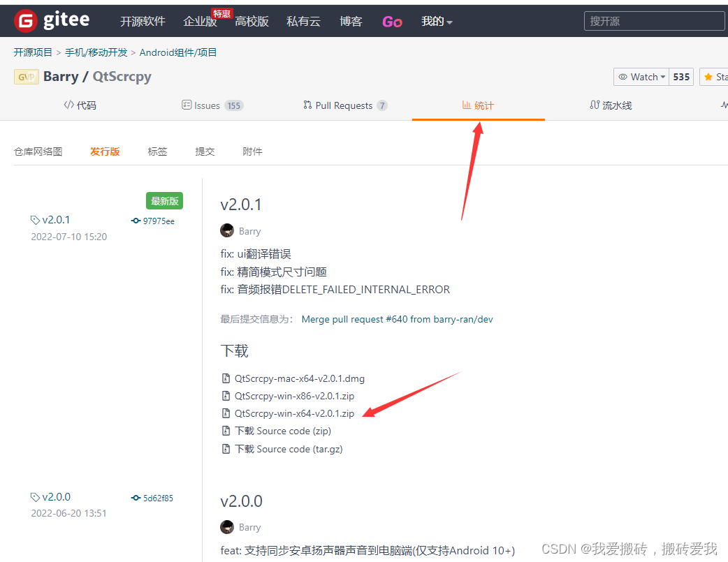Open the 标签 sub-tab
The height and width of the screenshot is (562, 728).
157,151
